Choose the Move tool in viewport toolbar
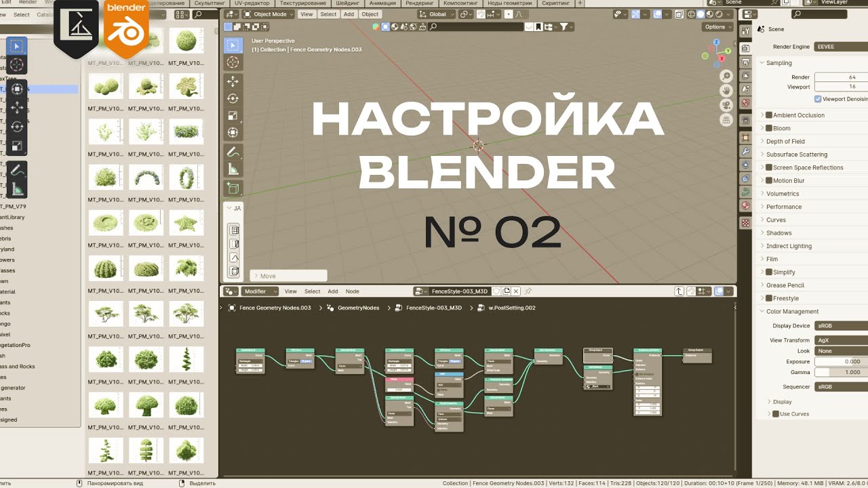 [233, 81]
